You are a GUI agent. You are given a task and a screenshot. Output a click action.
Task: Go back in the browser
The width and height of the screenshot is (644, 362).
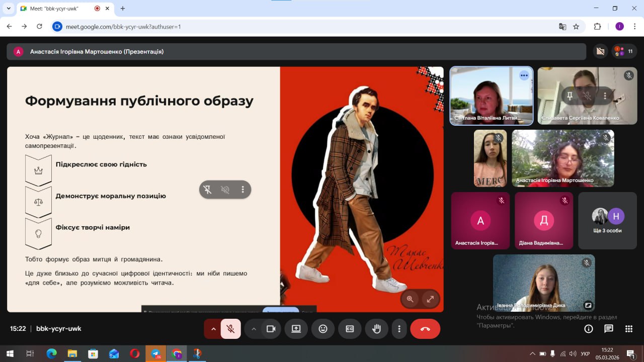(x=9, y=27)
